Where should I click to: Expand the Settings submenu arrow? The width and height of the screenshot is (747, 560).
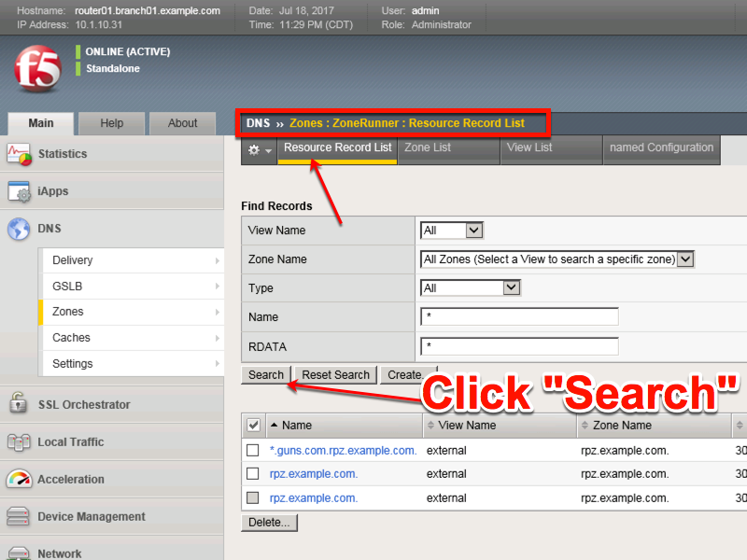(x=218, y=363)
